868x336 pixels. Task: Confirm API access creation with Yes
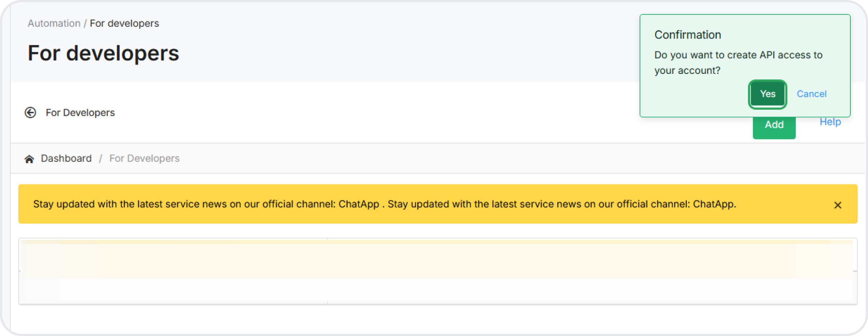767,94
